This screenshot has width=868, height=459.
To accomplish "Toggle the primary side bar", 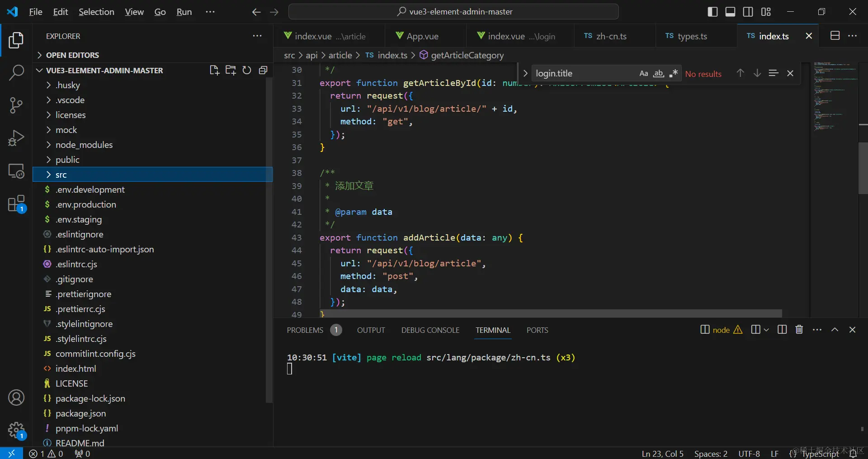I will tap(712, 12).
